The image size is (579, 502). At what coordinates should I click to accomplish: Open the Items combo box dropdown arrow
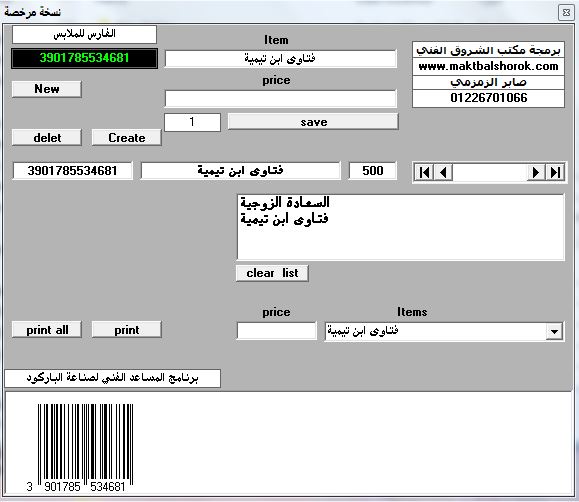tap(554, 331)
